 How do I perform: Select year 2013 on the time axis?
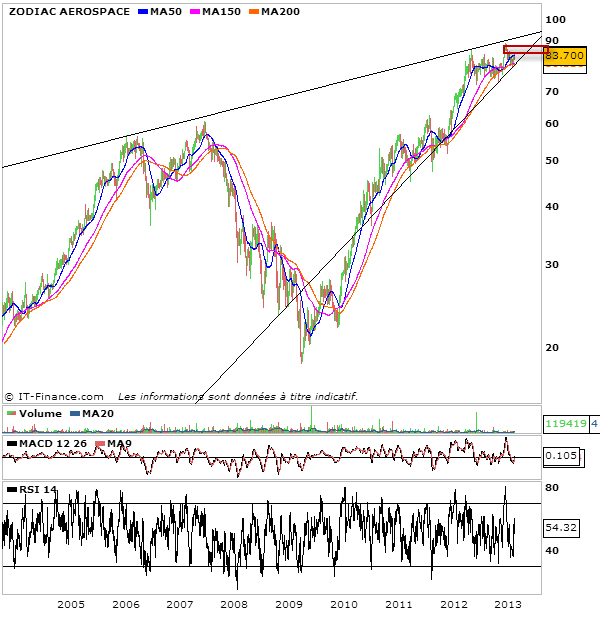click(507, 604)
